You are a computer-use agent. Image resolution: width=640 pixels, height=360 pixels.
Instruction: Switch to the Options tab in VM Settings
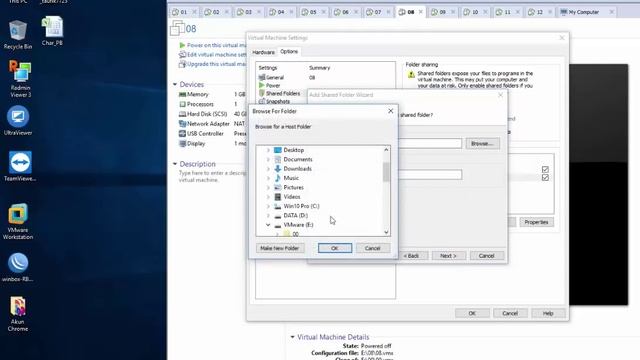(x=289, y=52)
